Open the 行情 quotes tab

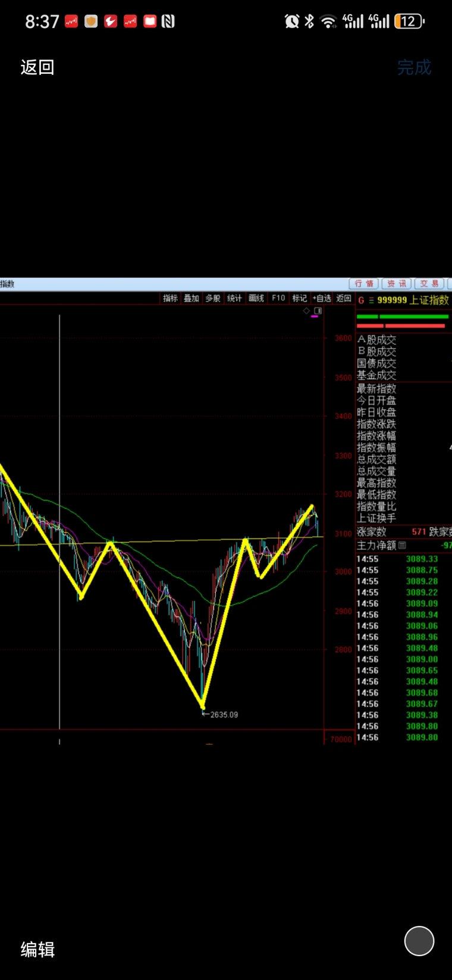coord(364,284)
